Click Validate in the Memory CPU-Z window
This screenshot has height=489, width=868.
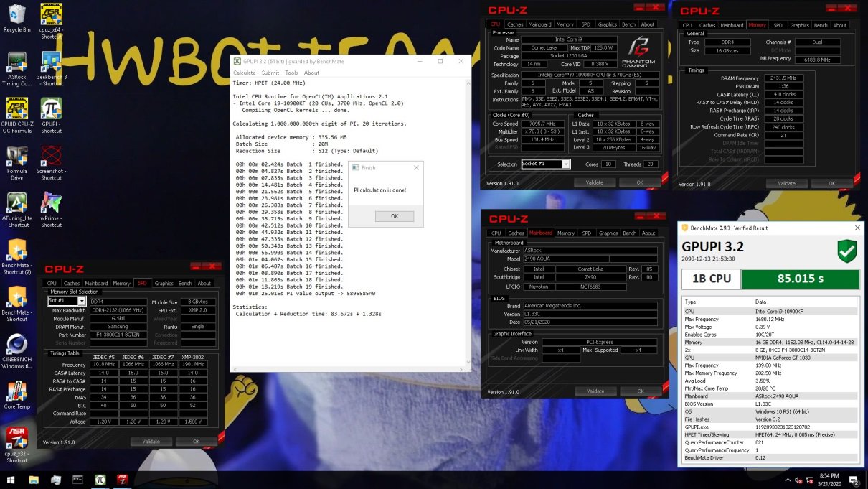pos(786,183)
